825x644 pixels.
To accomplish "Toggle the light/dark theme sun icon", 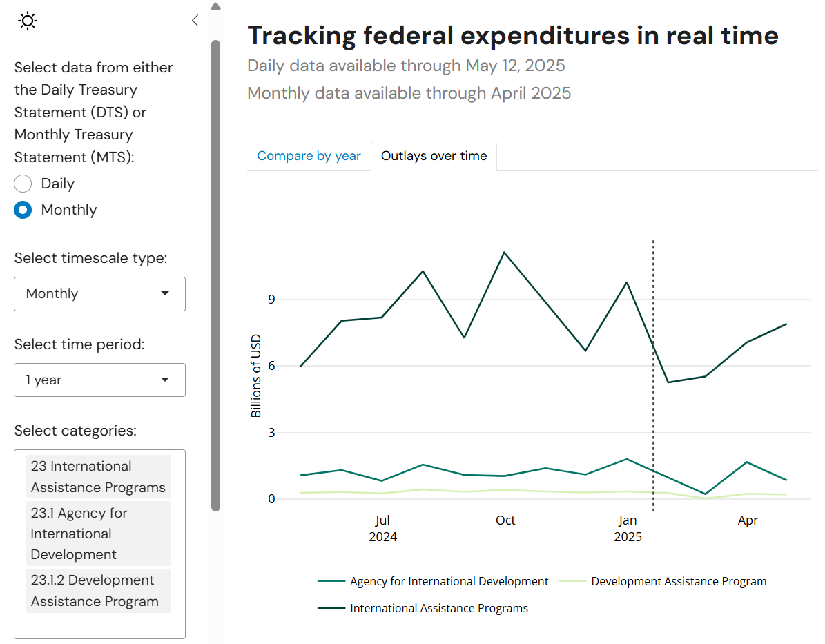I will pyautogui.click(x=28, y=21).
